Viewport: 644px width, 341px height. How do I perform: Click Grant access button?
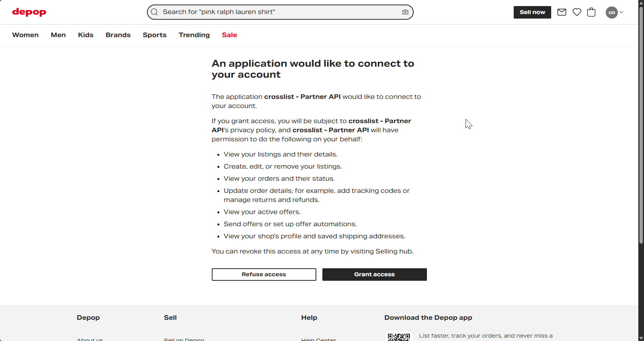point(375,274)
